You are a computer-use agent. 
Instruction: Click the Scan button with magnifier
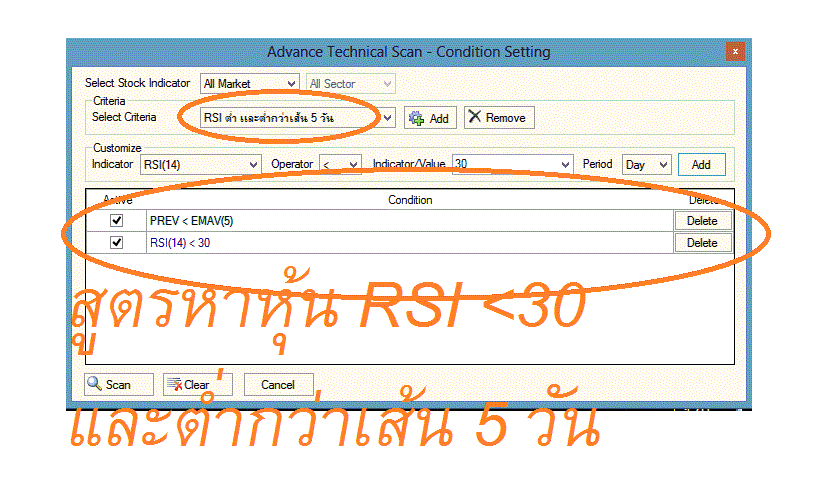click(x=118, y=385)
